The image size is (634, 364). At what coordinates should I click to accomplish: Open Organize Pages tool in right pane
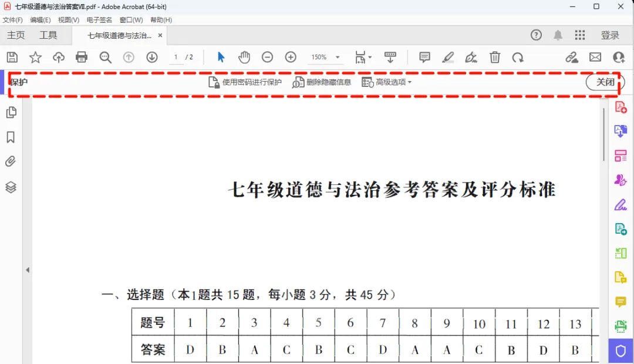click(x=620, y=156)
